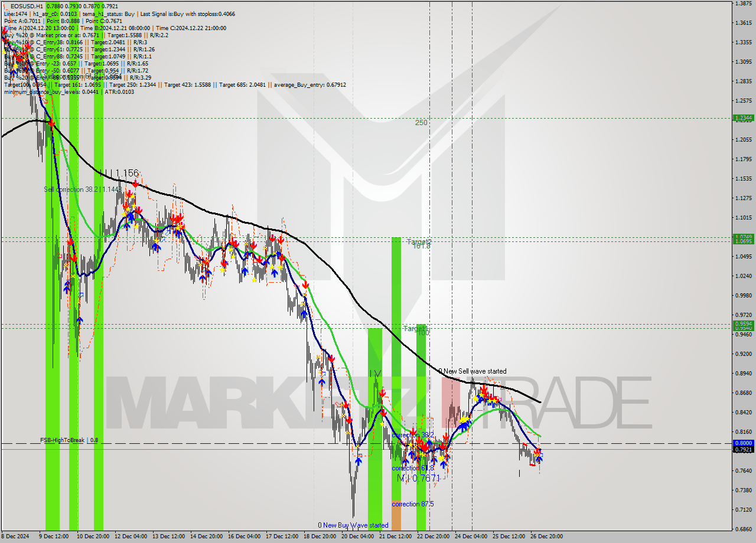Click the '24 Dec 04:00' time axis label

471,537
